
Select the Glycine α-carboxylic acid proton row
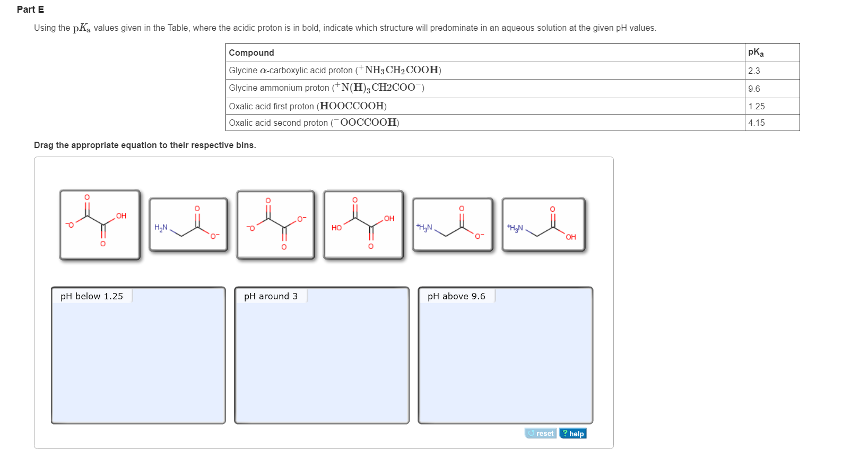(335, 70)
